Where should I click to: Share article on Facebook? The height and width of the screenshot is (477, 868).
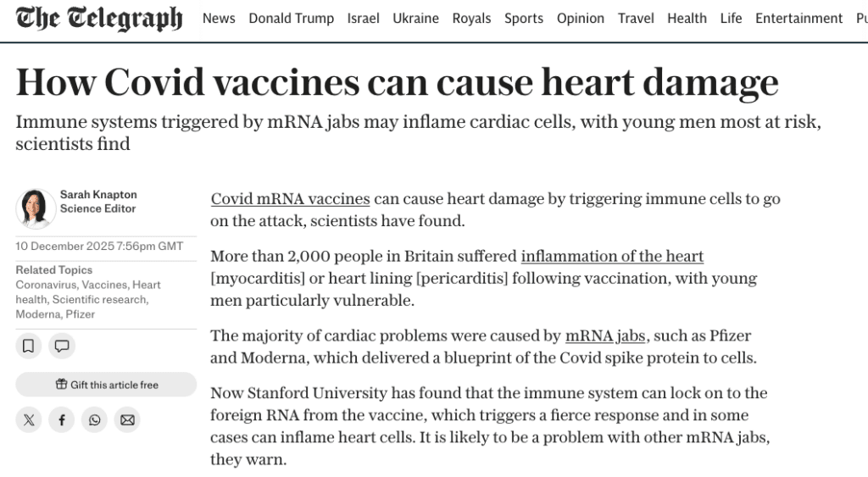click(61, 419)
